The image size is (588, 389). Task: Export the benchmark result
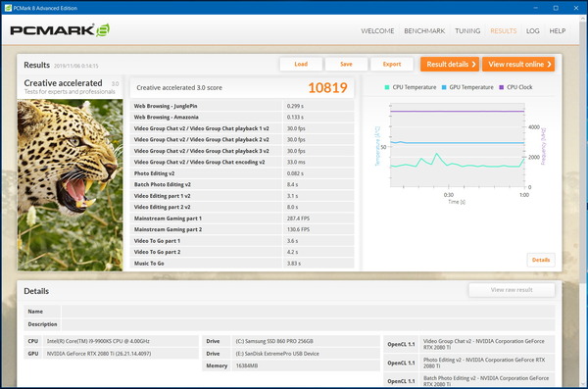pos(392,64)
